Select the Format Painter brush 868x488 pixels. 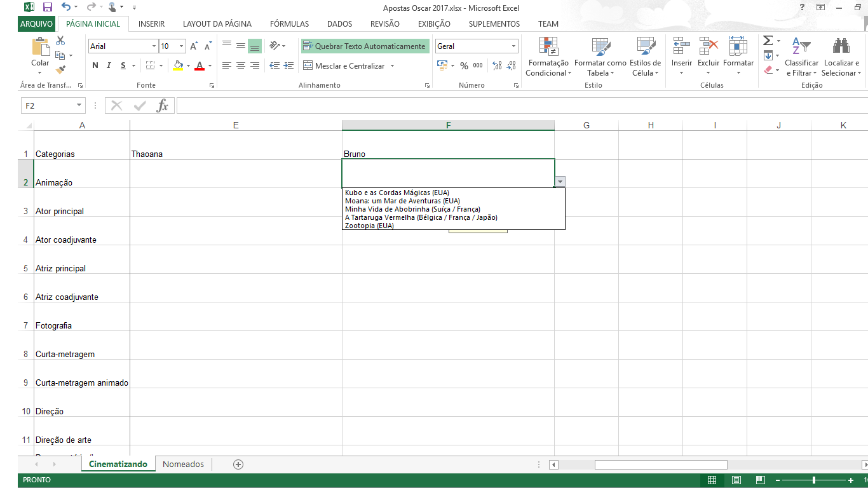(60, 70)
